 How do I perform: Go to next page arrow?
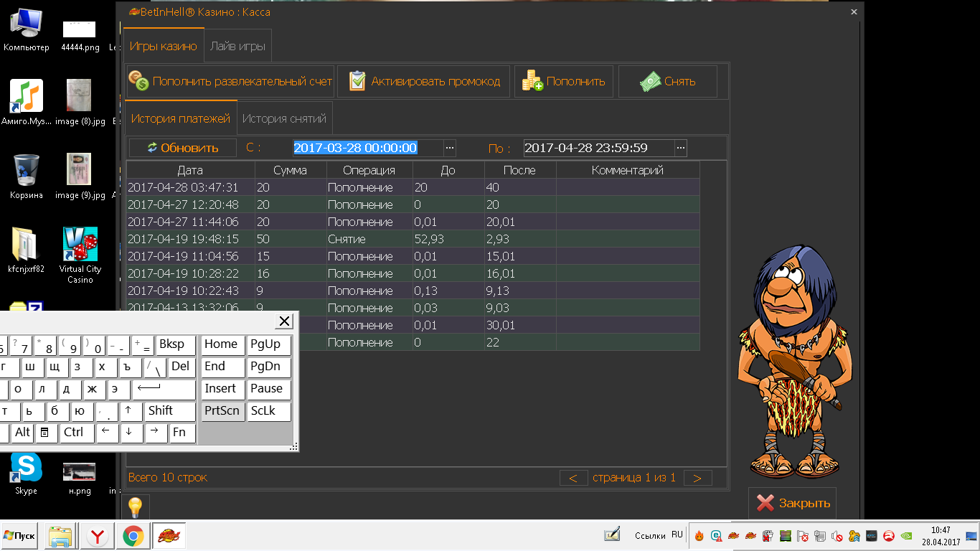(x=697, y=478)
